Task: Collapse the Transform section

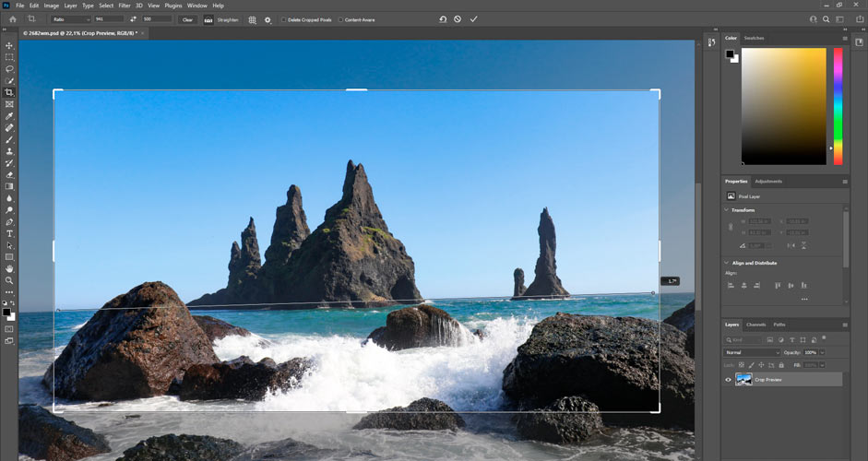Action: pos(727,209)
